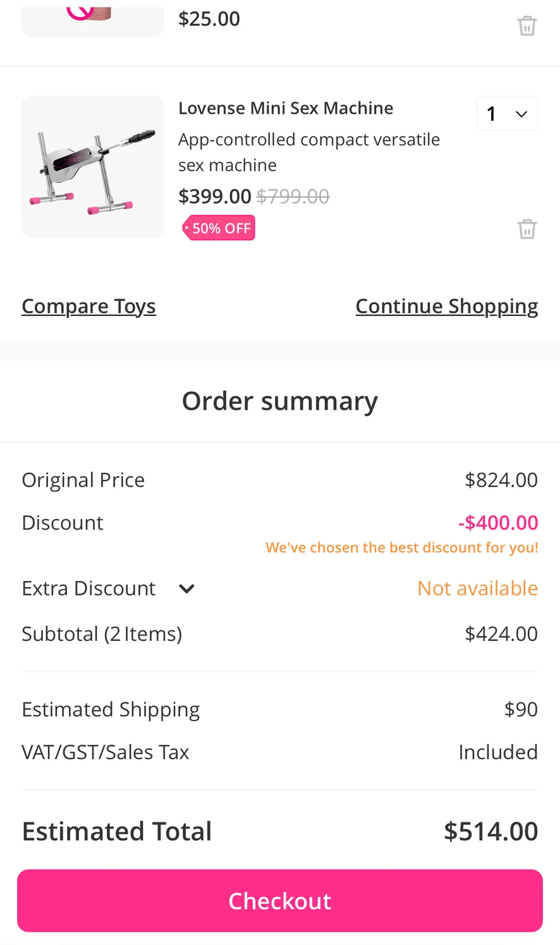This screenshot has height=945, width=560.
Task: Click the $514.00 Estimated Total amount
Action: (490, 831)
